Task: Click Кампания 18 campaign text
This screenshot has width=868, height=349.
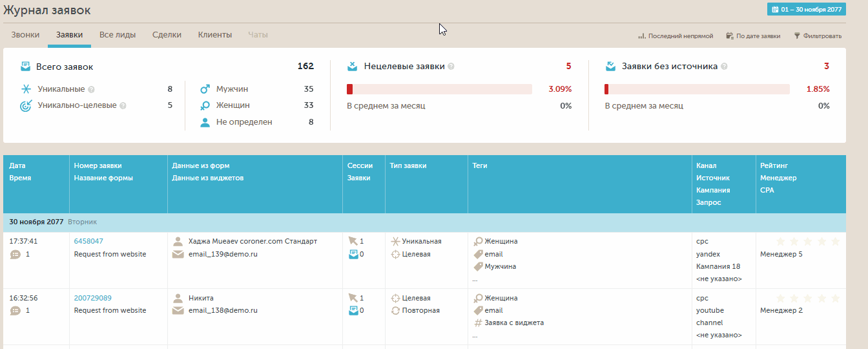Action: (x=718, y=266)
